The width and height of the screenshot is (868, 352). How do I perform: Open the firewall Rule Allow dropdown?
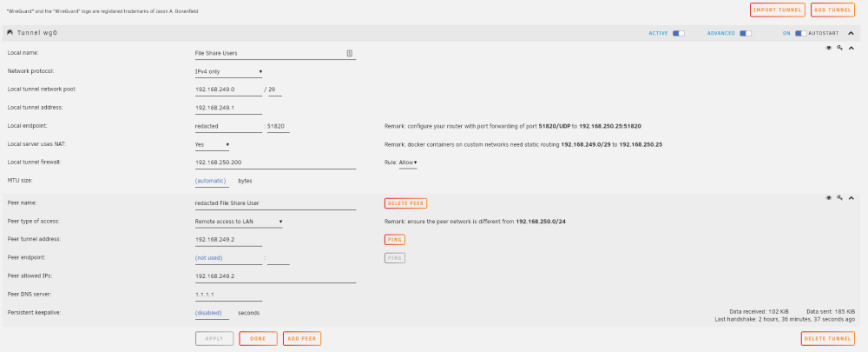[409, 163]
